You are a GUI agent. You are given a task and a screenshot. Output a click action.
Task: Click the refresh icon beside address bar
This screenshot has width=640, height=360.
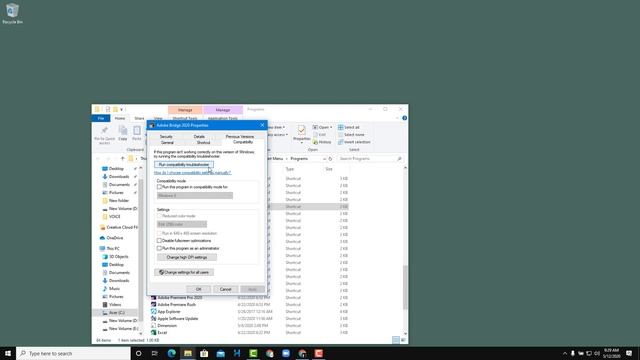tap(330, 159)
